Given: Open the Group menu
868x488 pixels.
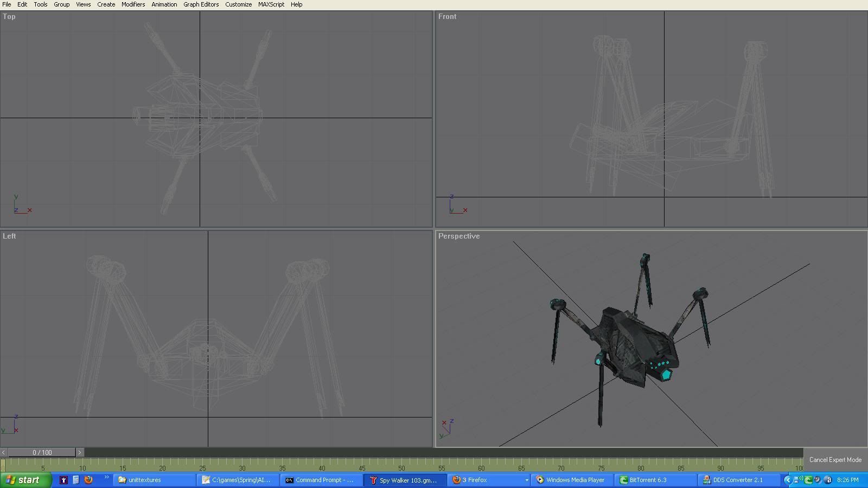Looking at the screenshot, I should coord(61,4).
